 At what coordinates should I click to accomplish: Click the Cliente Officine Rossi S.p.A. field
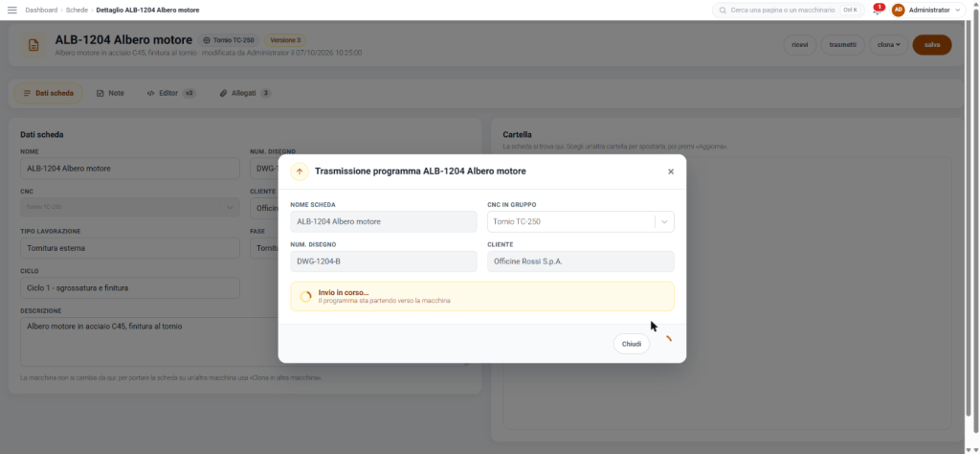(x=581, y=261)
